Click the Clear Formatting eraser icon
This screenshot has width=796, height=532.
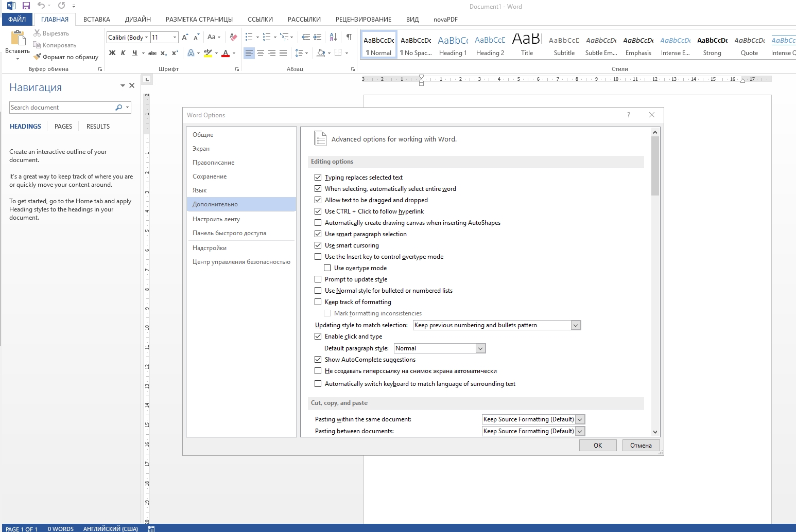(234, 37)
